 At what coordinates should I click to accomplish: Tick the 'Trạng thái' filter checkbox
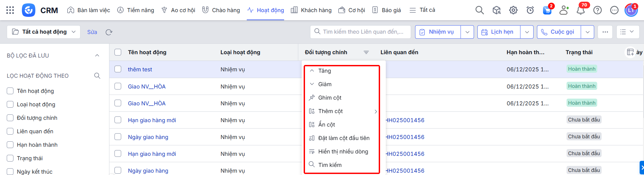point(10,158)
